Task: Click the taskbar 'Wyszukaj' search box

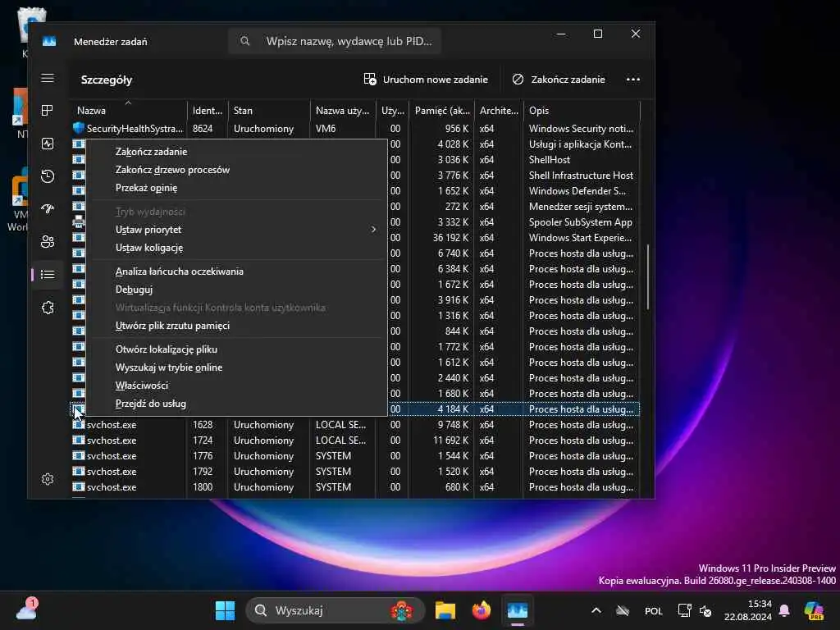Action: (x=335, y=610)
